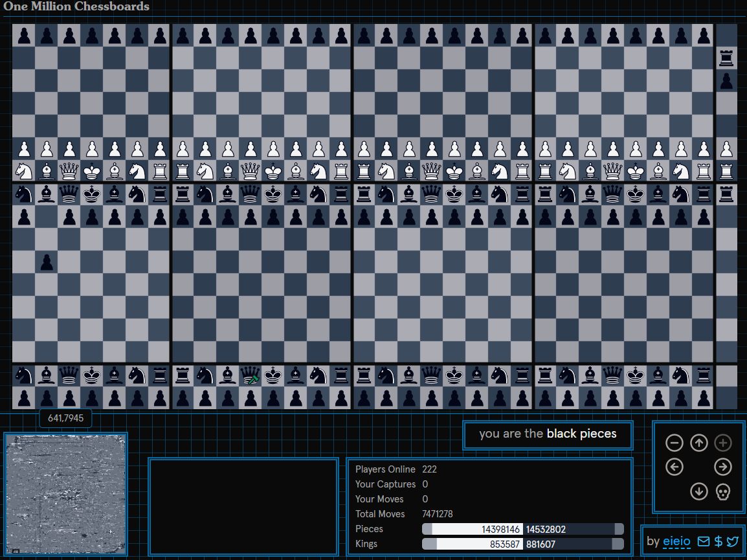747x560 pixels.
Task: Click the 641,7945 coordinates badge
Action: coord(65,418)
